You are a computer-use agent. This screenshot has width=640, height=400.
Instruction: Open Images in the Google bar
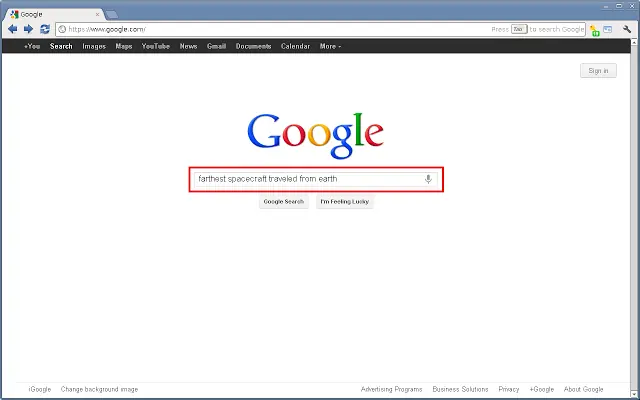pos(94,46)
